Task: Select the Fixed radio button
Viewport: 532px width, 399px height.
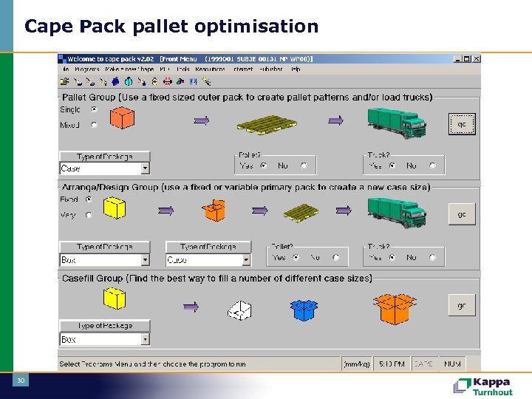Action: pyautogui.click(x=89, y=199)
